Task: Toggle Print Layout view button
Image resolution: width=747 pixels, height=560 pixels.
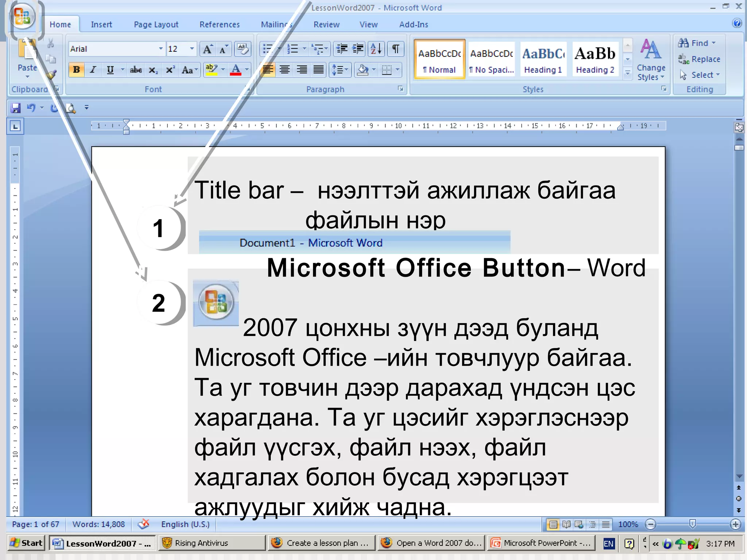Action: (553, 525)
